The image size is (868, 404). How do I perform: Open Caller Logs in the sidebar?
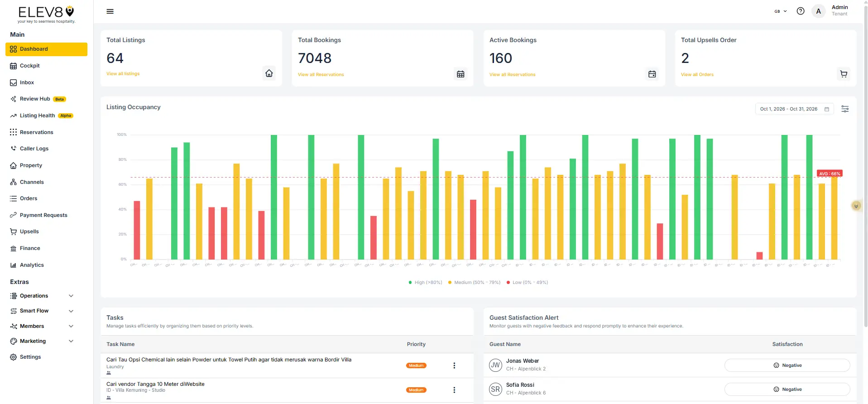click(x=46, y=149)
